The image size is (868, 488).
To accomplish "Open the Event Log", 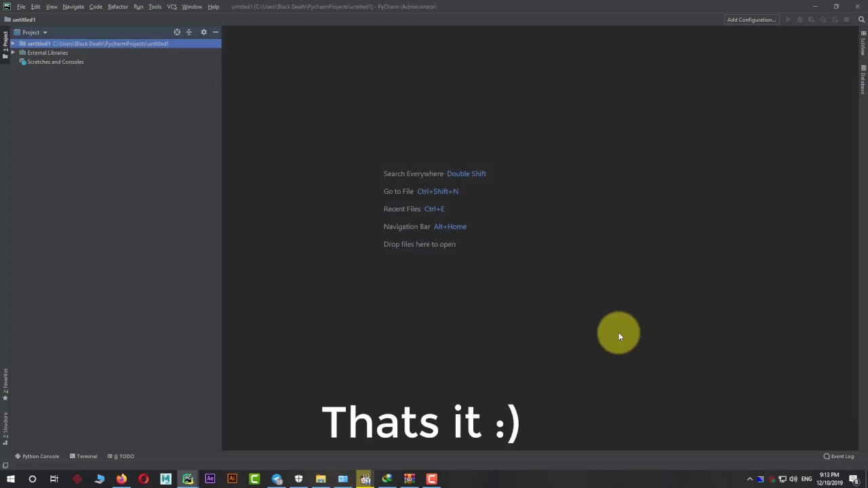I will pos(839,456).
